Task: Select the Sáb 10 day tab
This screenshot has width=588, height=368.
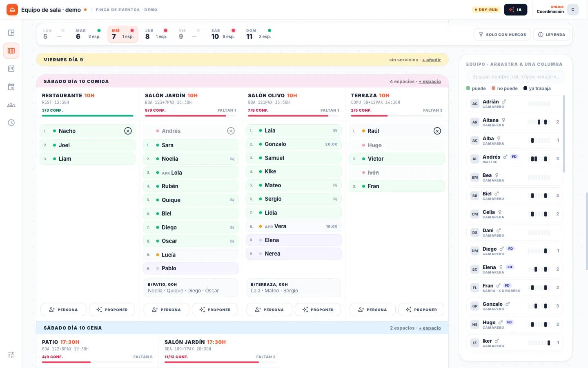Action: [x=223, y=34]
